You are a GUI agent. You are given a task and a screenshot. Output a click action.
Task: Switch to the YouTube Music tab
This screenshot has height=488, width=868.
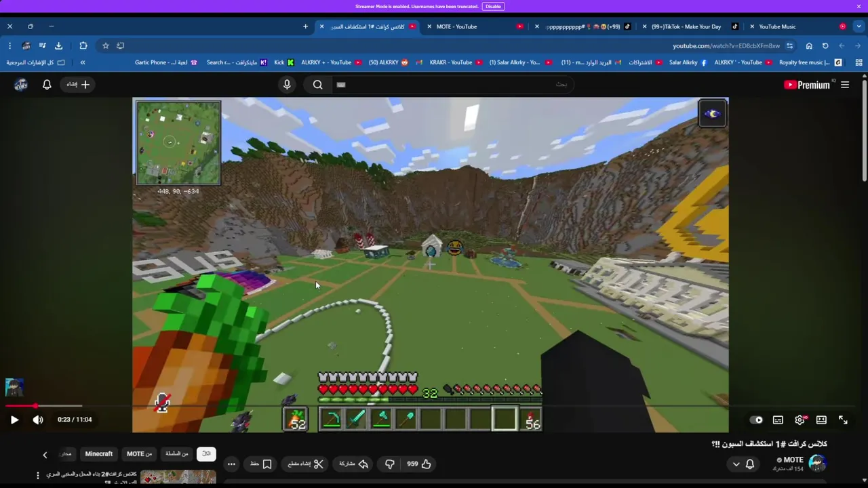click(x=797, y=26)
